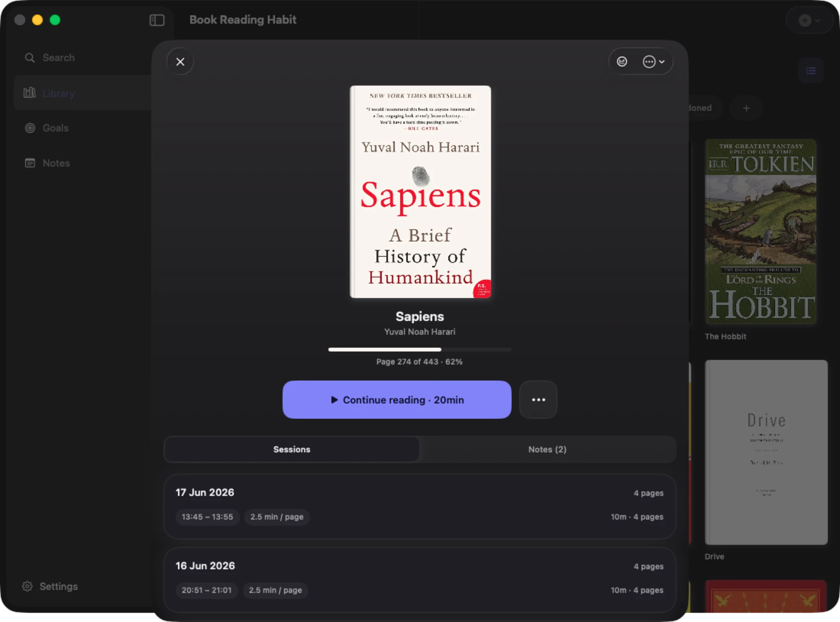
Task: Open the statistics chart icon in the panel header
Action: click(x=622, y=62)
